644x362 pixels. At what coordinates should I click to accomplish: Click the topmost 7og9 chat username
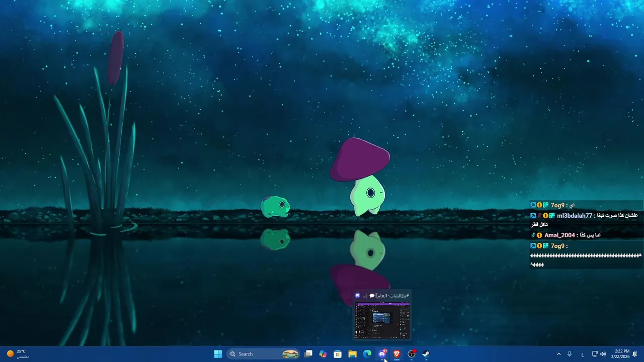[x=557, y=205]
